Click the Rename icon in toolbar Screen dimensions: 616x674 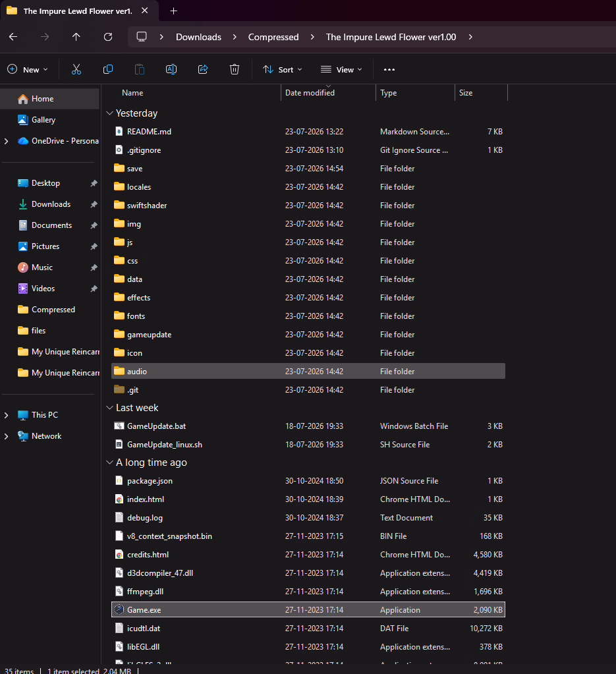171,69
